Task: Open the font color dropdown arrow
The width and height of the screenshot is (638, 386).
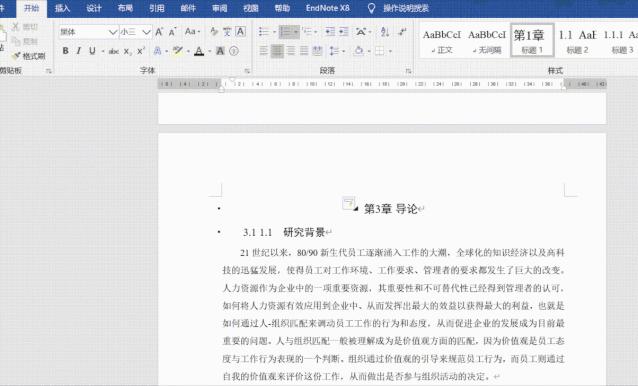Action: 209,51
